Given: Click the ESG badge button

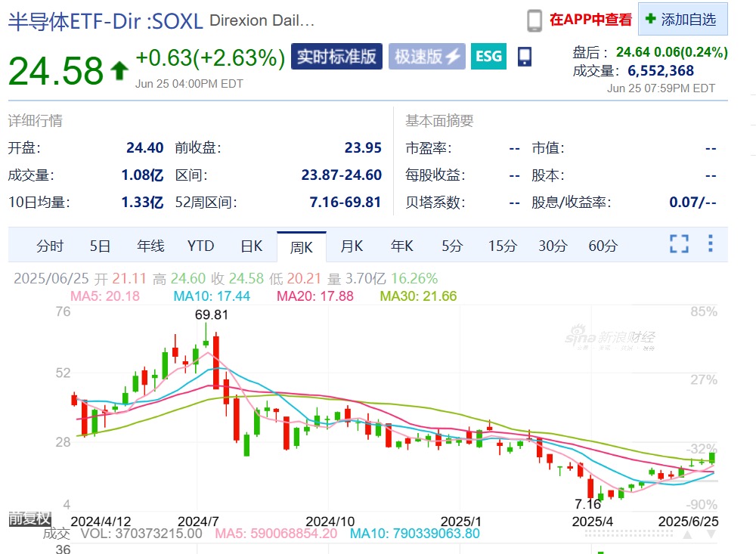Looking at the screenshot, I should (488, 57).
